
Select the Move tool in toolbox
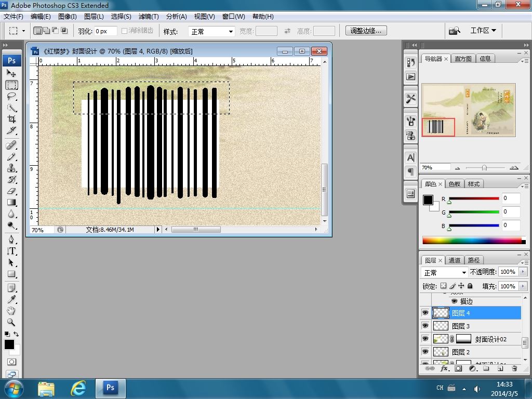click(x=11, y=73)
